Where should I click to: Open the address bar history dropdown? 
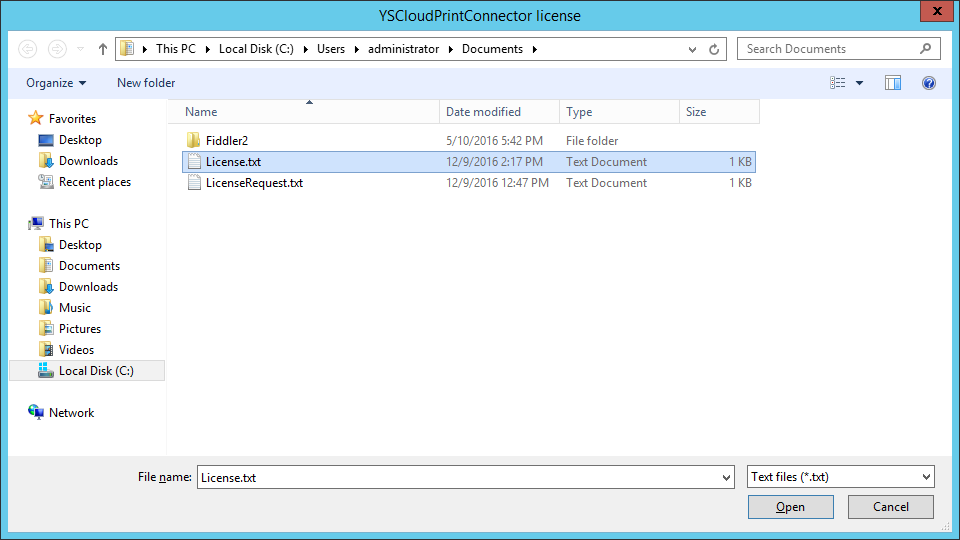[x=693, y=49]
